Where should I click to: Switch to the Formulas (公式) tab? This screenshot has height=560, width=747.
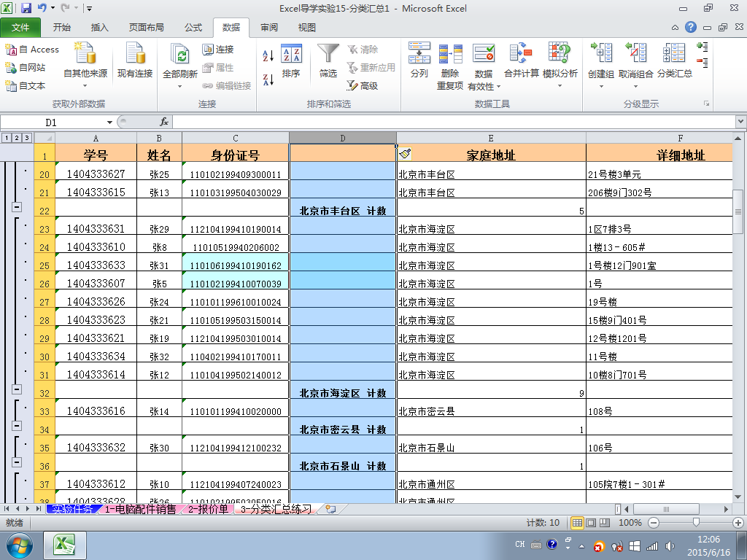(193, 27)
